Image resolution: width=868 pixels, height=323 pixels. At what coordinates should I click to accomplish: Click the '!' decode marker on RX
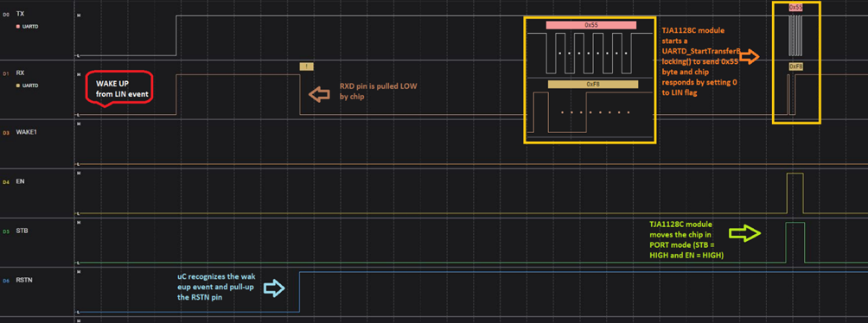pyautogui.click(x=306, y=66)
